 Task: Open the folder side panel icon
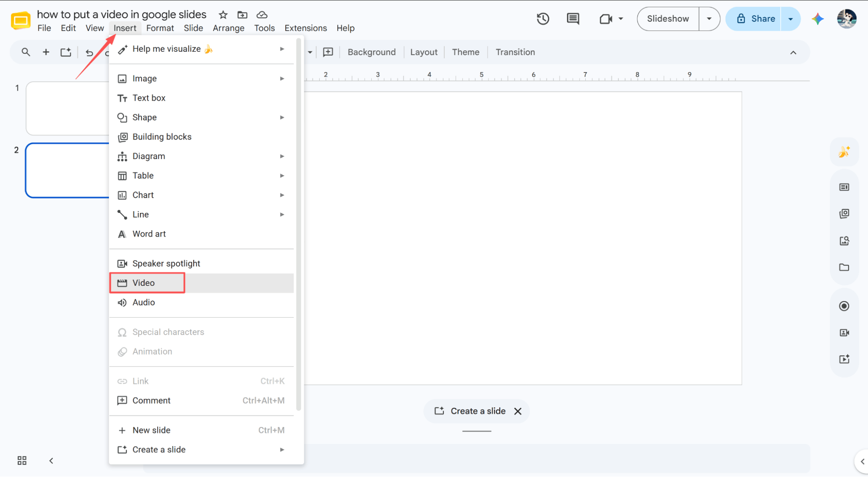pyautogui.click(x=844, y=268)
